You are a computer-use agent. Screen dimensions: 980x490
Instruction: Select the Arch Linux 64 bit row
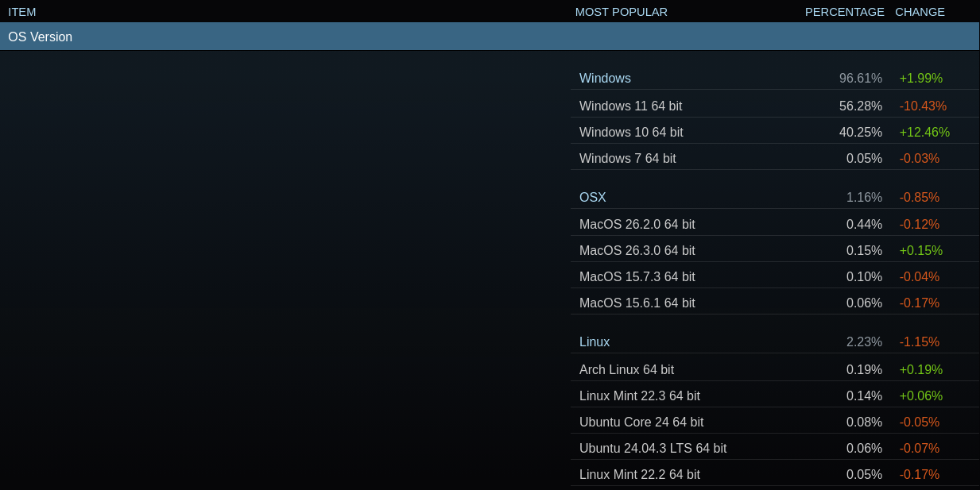coord(626,369)
